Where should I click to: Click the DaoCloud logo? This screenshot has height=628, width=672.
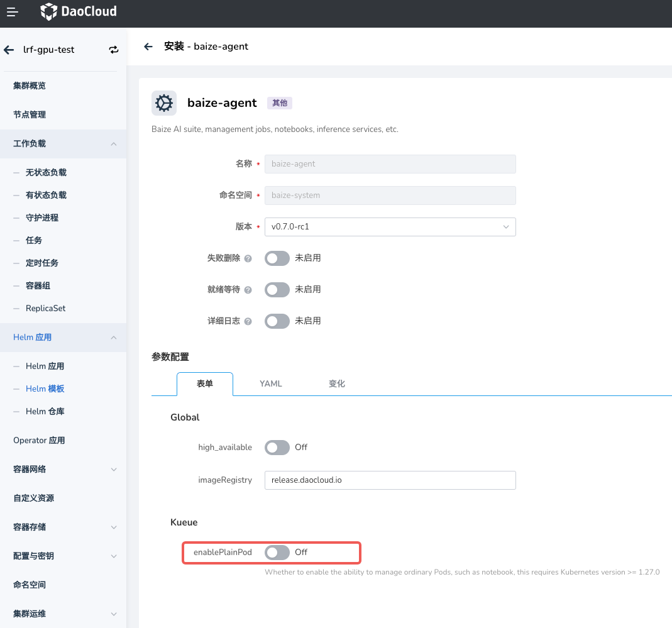click(79, 12)
